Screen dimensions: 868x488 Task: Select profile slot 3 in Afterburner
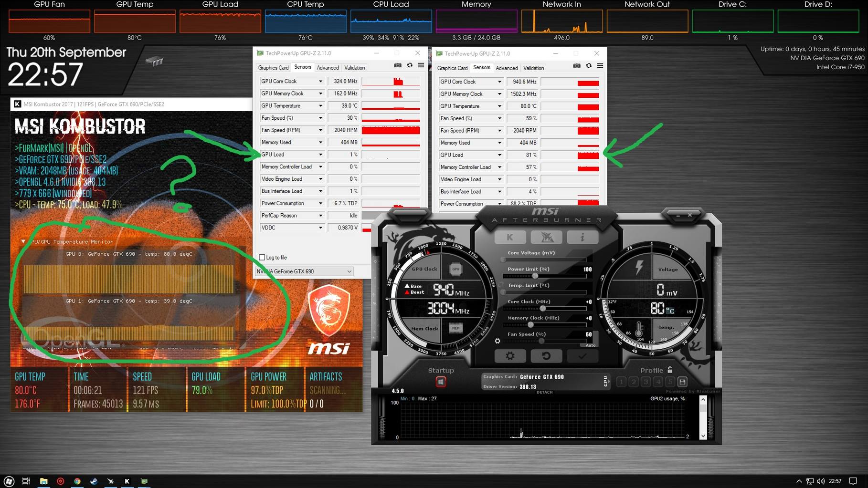[x=646, y=382]
